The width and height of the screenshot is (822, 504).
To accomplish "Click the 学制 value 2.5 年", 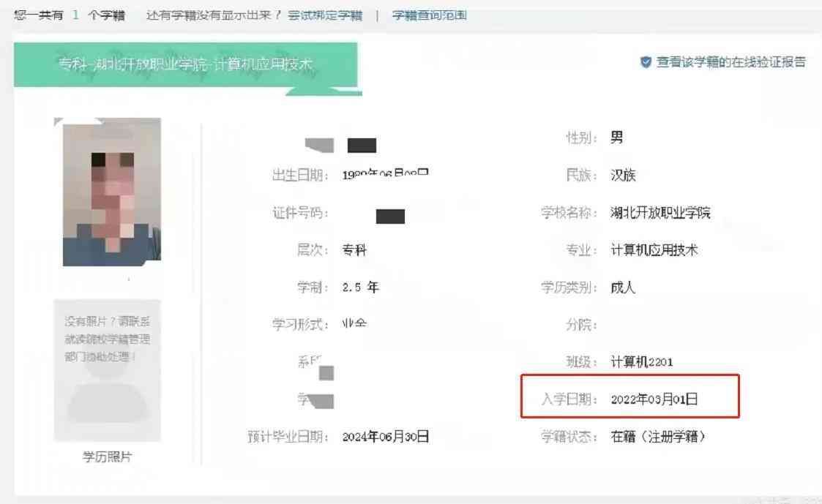I will [360, 287].
